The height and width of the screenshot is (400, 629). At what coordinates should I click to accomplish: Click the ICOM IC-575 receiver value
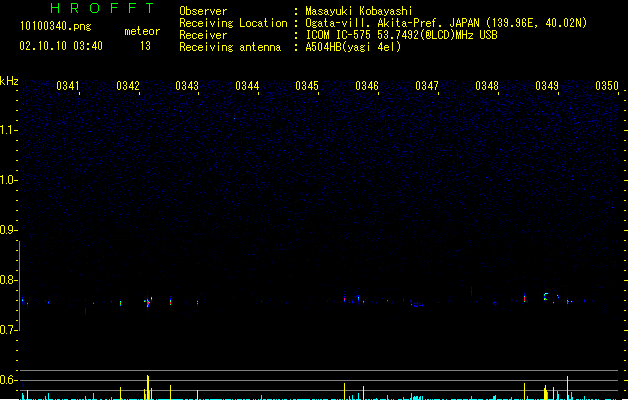point(401,35)
